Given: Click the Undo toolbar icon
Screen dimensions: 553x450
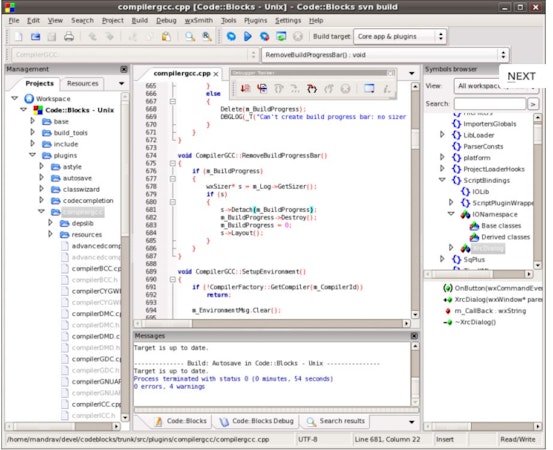Looking at the screenshot, I should click(92, 36).
